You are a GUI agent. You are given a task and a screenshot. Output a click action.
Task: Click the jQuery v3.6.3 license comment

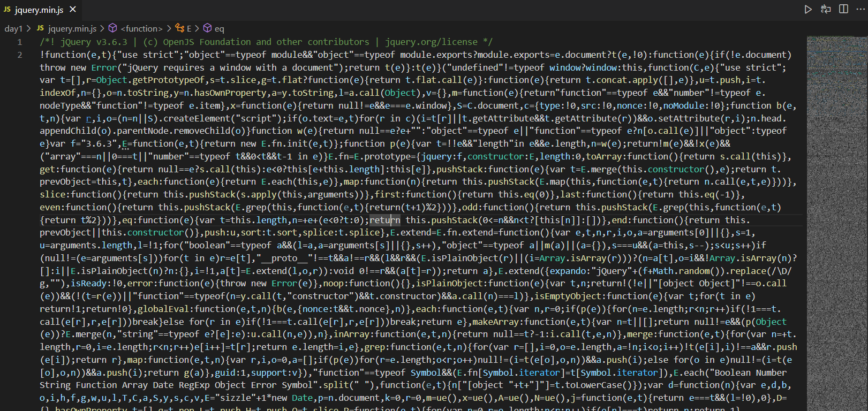click(266, 42)
